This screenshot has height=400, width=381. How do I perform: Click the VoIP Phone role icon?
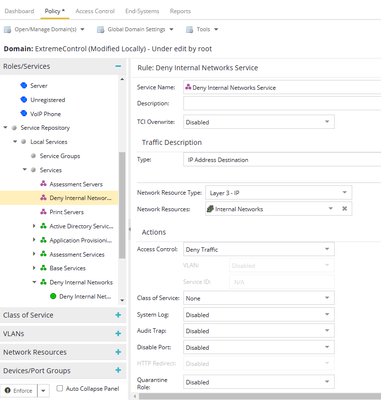click(x=24, y=114)
